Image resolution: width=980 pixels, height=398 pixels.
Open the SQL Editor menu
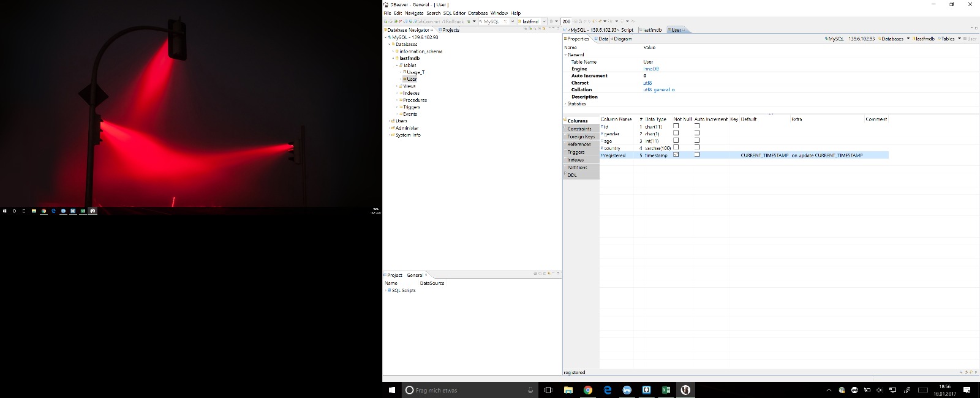point(454,13)
